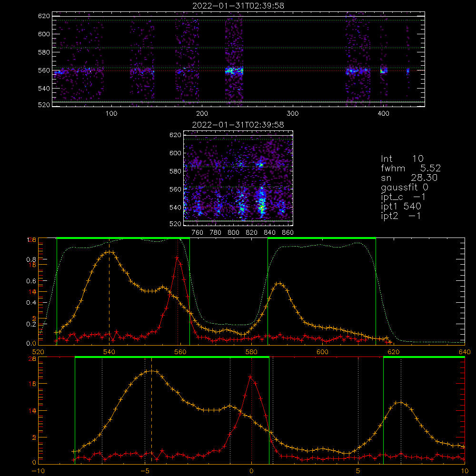Click x-axis label 5 of the bottom plot
The image size is (476, 476).
click(358, 471)
